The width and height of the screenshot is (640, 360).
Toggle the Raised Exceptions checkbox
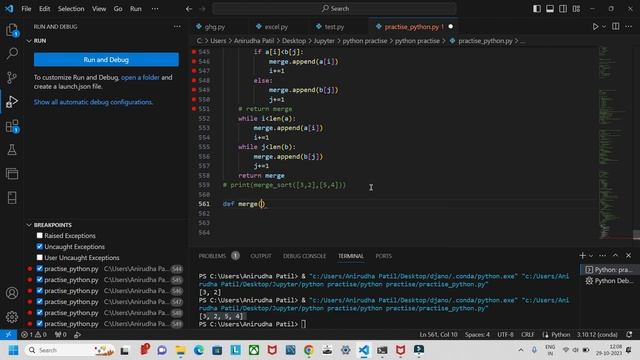pyautogui.click(x=40, y=236)
